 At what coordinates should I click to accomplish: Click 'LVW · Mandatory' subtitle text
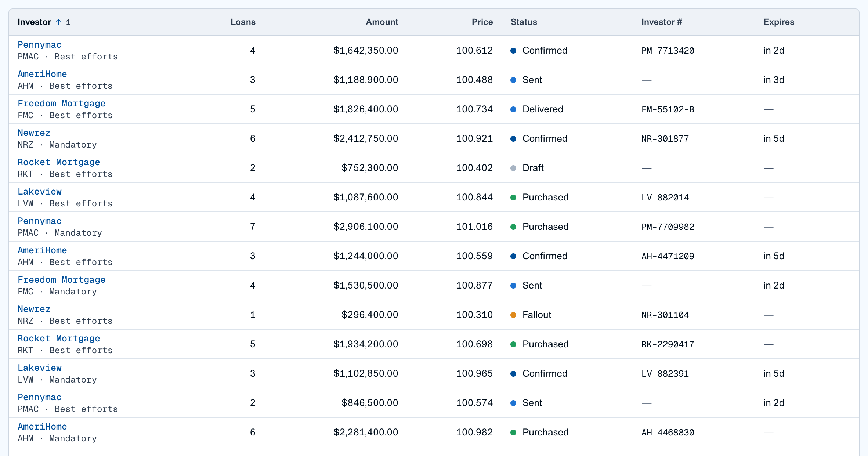tap(57, 380)
